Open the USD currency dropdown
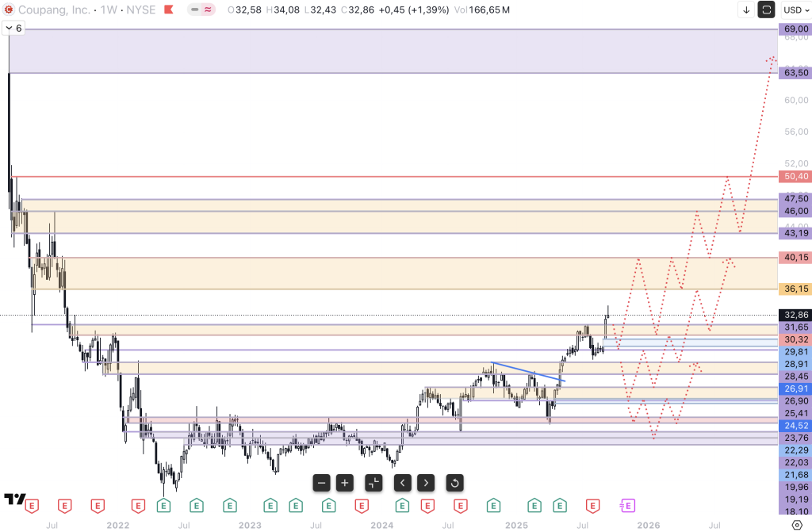 pos(795,10)
